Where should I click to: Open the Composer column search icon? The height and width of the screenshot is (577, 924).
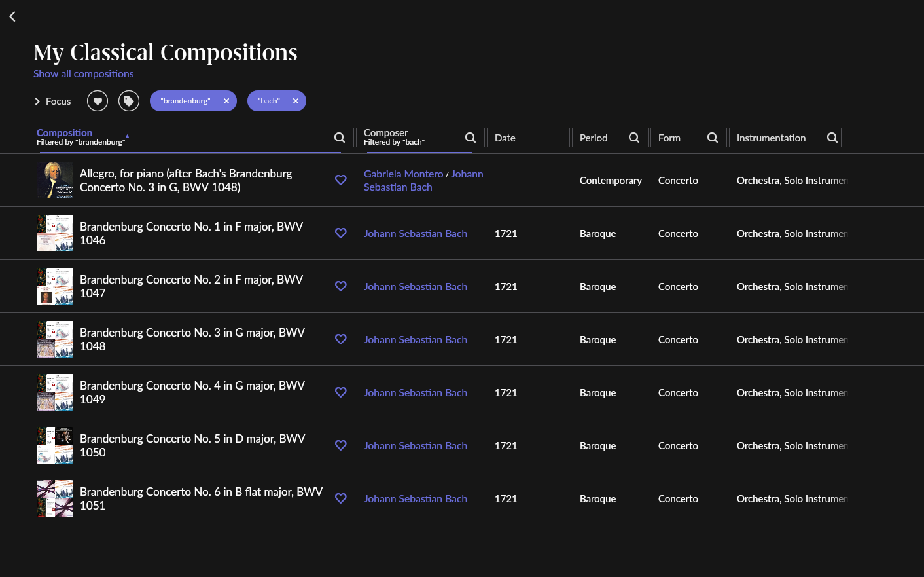point(471,138)
